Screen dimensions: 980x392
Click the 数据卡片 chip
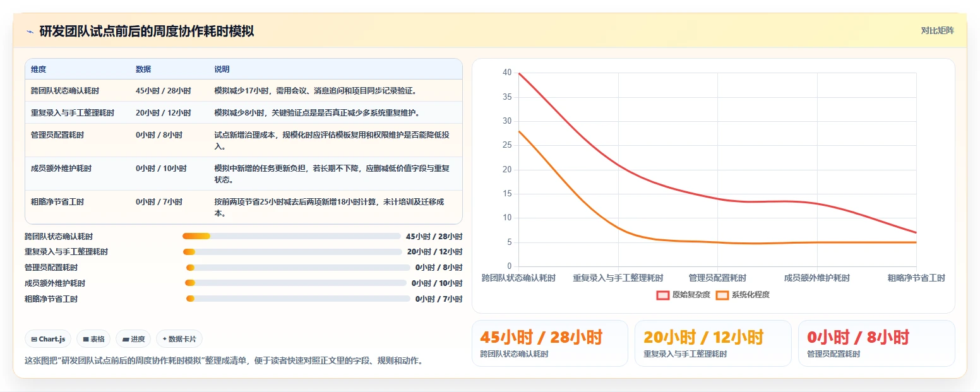tap(179, 339)
